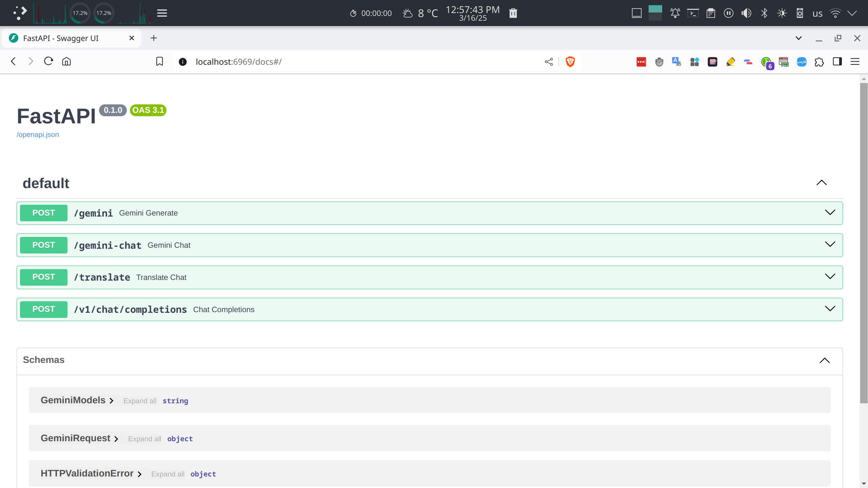Open the /openapi.json link
868x488 pixels.
point(38,134)
